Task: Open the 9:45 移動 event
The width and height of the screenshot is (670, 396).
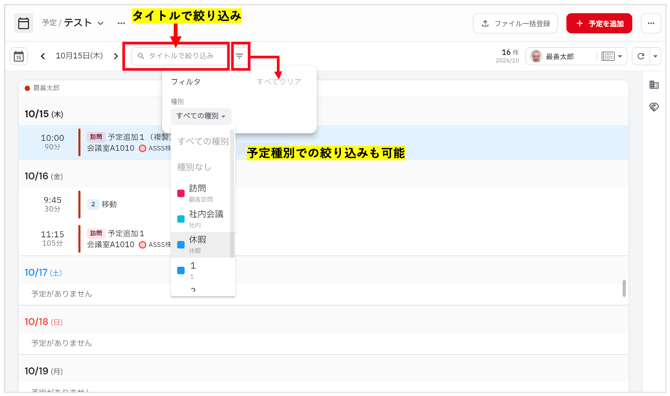Action: click(x=323, y=204)
